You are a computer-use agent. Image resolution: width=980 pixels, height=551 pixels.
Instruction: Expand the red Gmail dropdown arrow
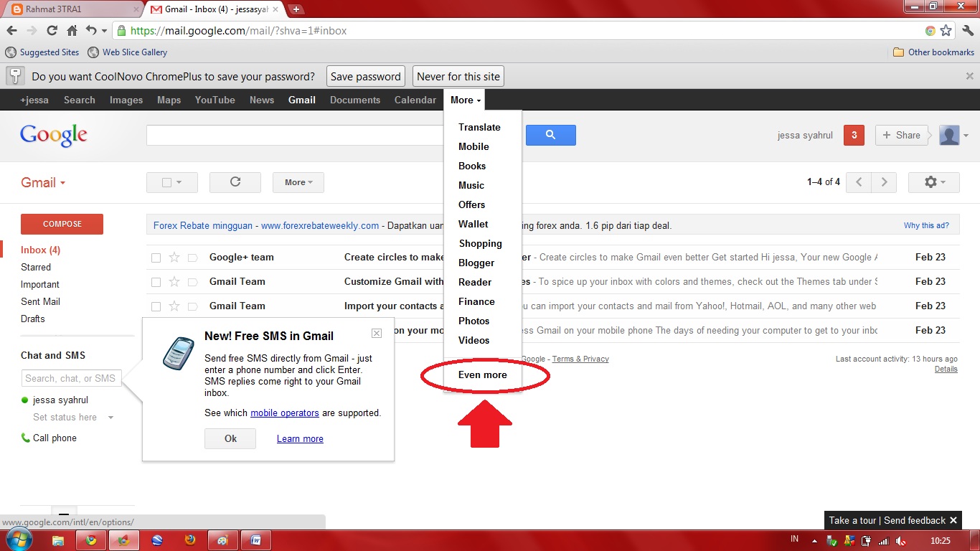pos(61,183)
